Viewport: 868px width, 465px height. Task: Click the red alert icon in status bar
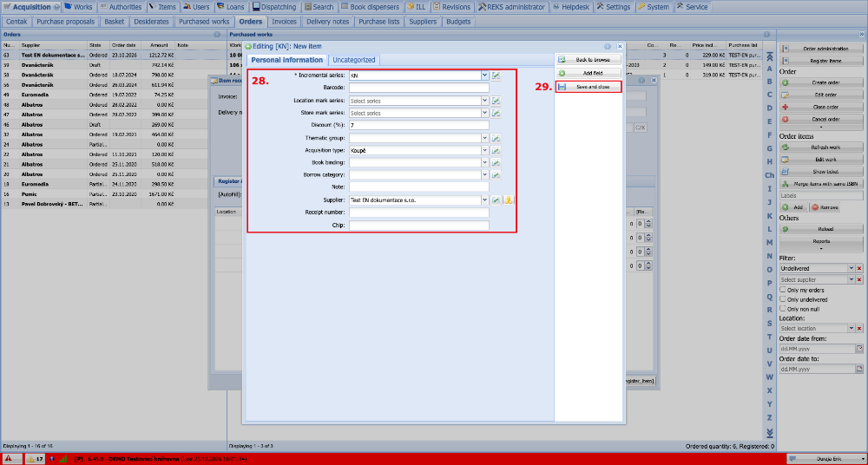coord(9,459)
